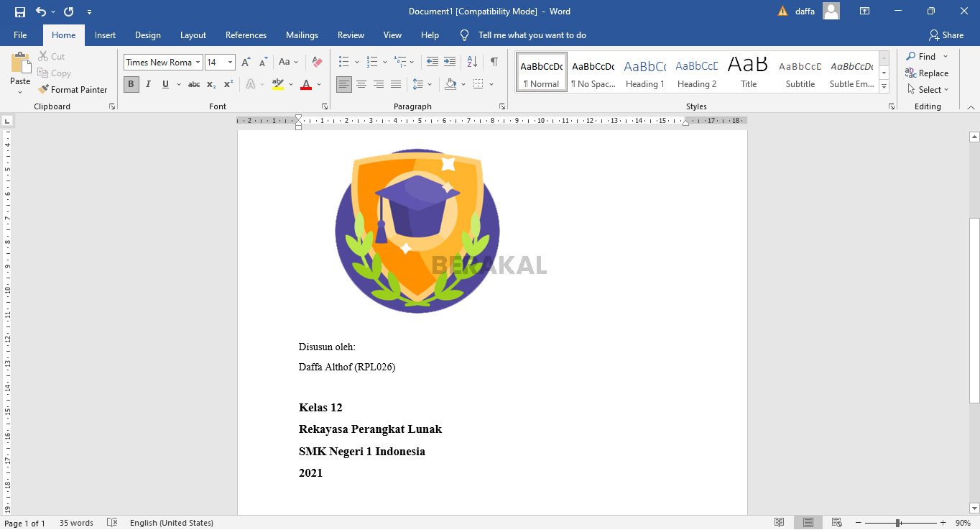This screenshot has width=980, height=530.
Task: Toggle paragraph marks with the Show/Hide icon
Action: pyautogui.click(x=494, y=62)
